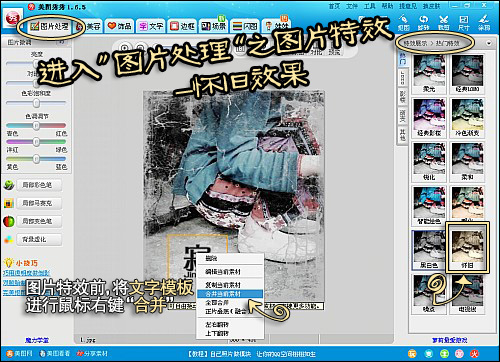Expand the effects panel dropdown arrow

pos(489,43)
